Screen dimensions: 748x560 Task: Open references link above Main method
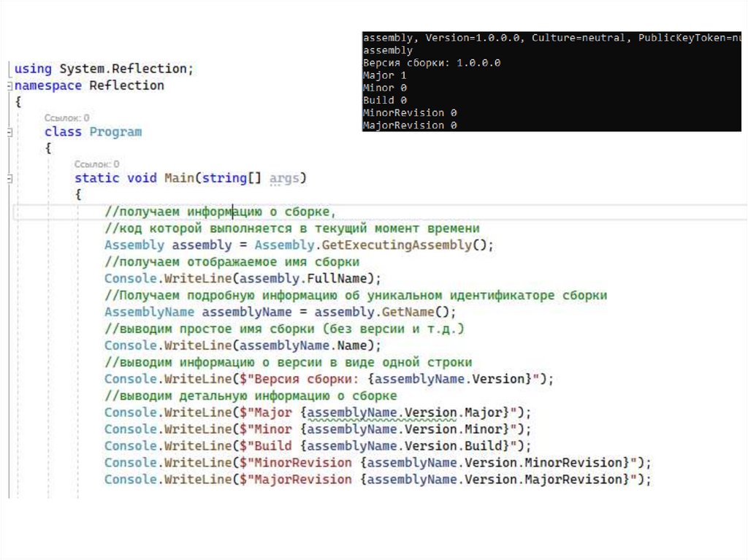[x=96, y=164]
